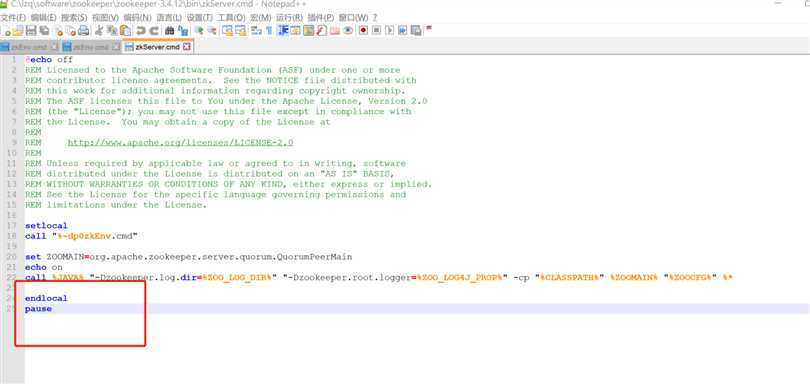This screenshot has height=384, width=810.
Task: Click the Playback macro icon
Action: click(389, 30)
